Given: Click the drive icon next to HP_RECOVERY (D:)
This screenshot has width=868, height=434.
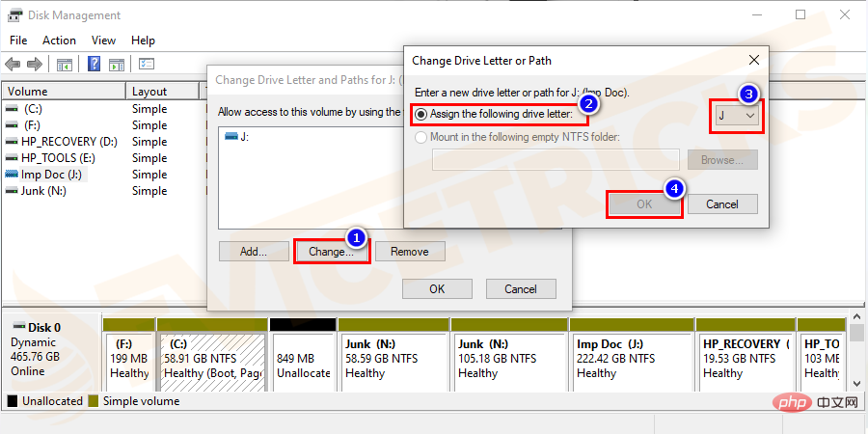Looking at the screenshot, I should (x=11, y=142).
